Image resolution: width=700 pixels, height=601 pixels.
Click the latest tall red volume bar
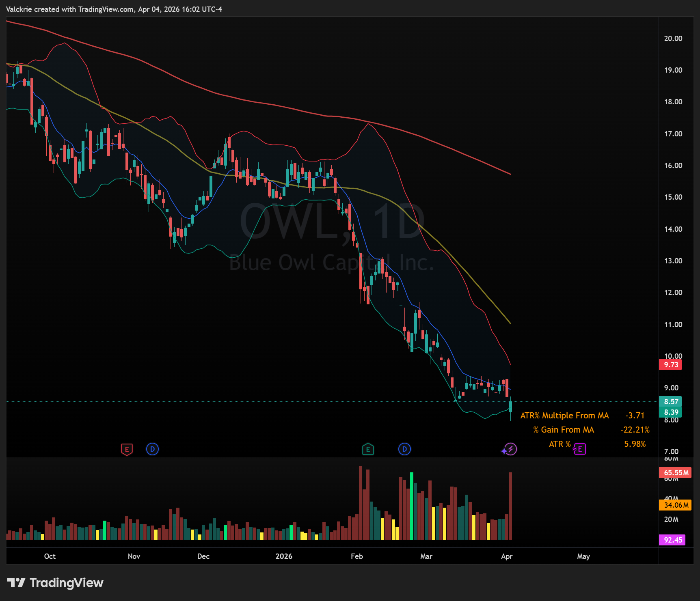click(510, 506)
